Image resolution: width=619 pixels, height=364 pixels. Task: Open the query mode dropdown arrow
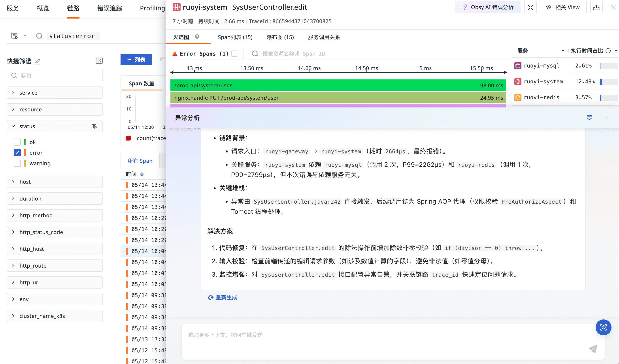(x=25, y=36)
